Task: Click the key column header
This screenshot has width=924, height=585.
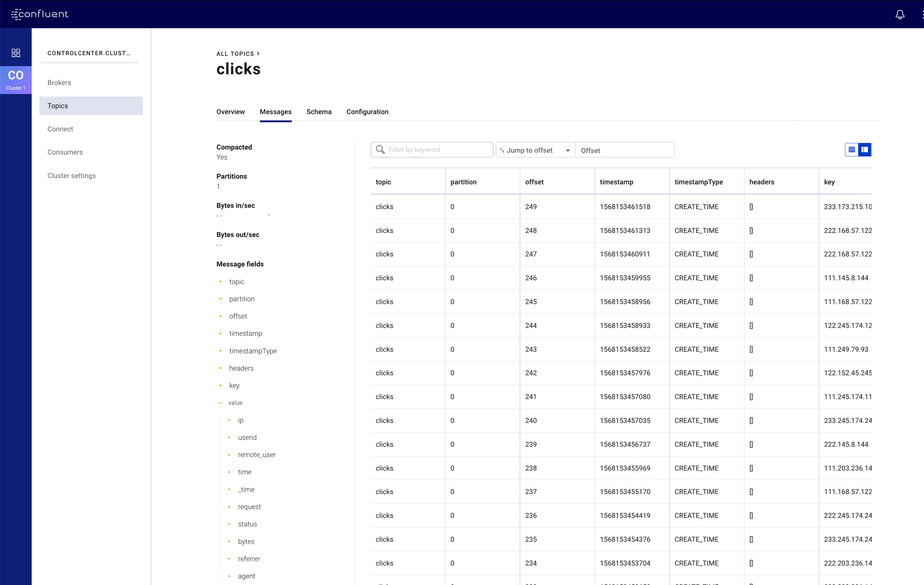Action: point(829,182)
